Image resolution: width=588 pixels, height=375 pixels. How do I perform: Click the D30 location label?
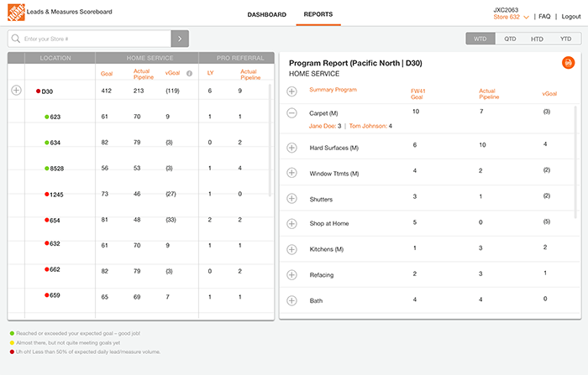coord(47,91)
